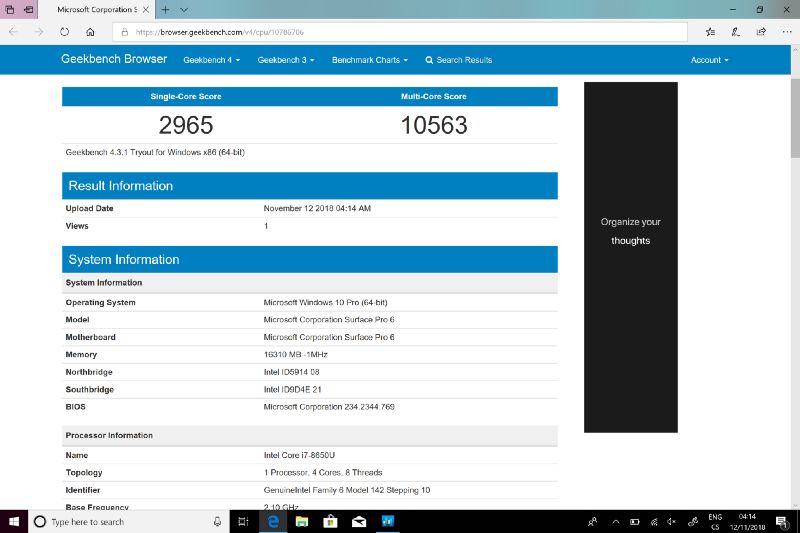The height and width of the screenshot is (533, 800).
Task: Open Task View on the taskbar
Action: [x=243, y=521]
